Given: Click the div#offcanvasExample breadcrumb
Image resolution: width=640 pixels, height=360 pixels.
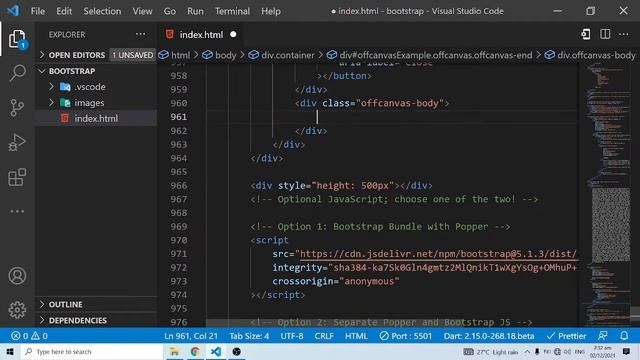Looking at the screenshot, I should (436, 55).
